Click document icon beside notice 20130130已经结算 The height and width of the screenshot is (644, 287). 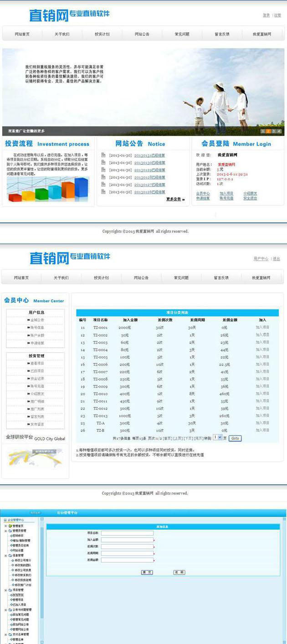click(x=103, y=162)
